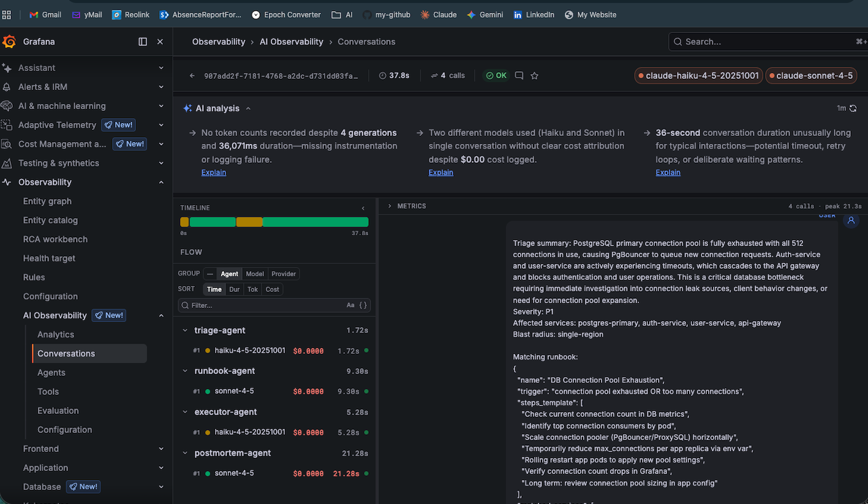
Task: Star this conversation as favorite
Action: 534,76
